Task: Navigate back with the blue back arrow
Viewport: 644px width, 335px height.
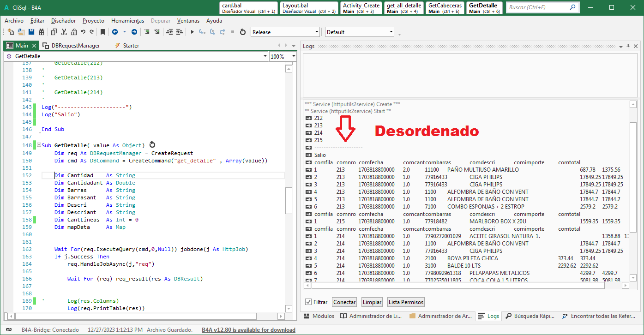Action: (x=115, y=31)
